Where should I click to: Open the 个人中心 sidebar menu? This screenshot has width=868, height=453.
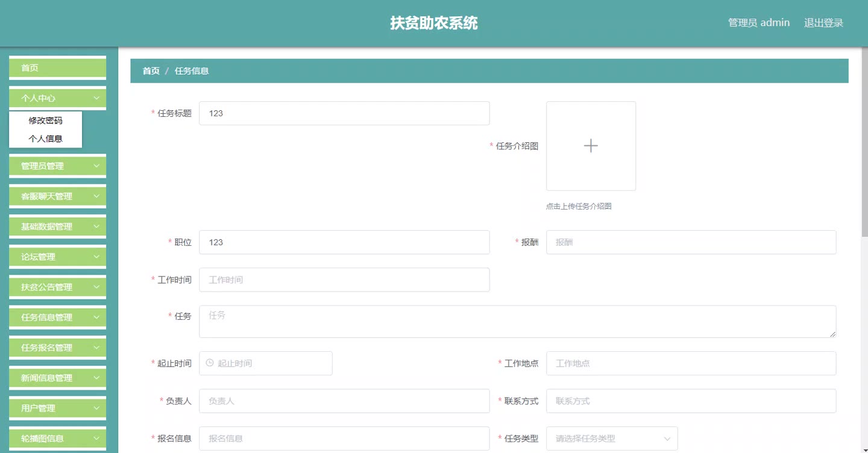57,98
